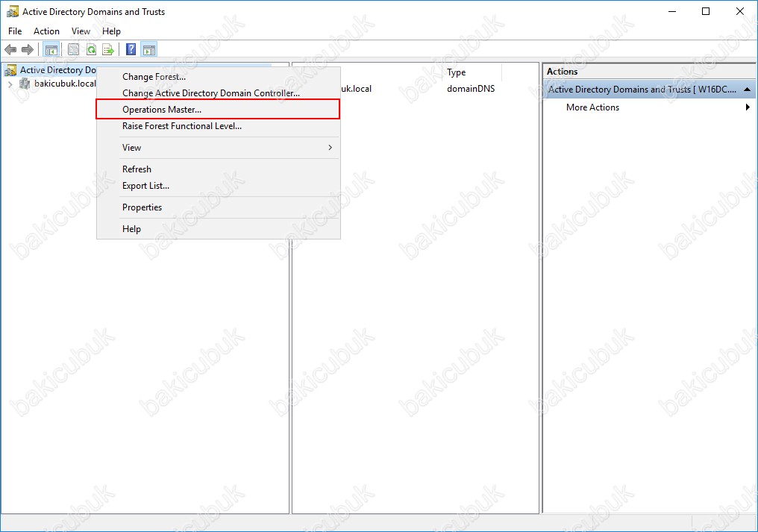
Task: Select the domainDNS cell in the list
Action: (x=471, y=89)
